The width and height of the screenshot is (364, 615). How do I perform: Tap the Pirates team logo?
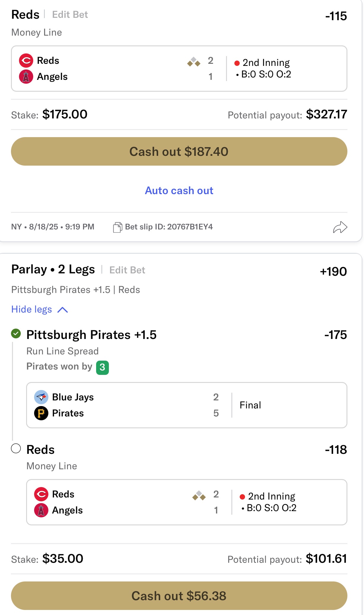(x=41, y=413)
